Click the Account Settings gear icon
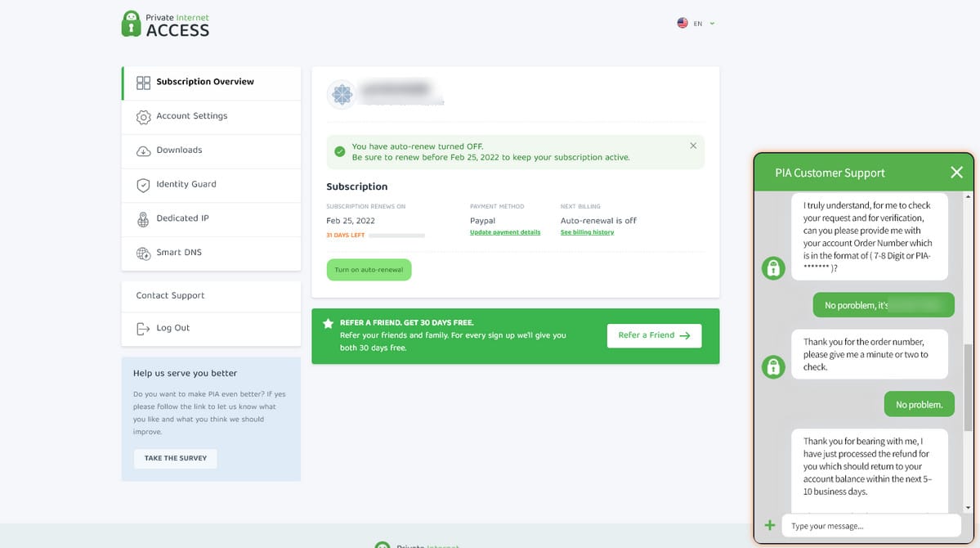The width and height of the screenshot is (980, 548). [143, 117]
